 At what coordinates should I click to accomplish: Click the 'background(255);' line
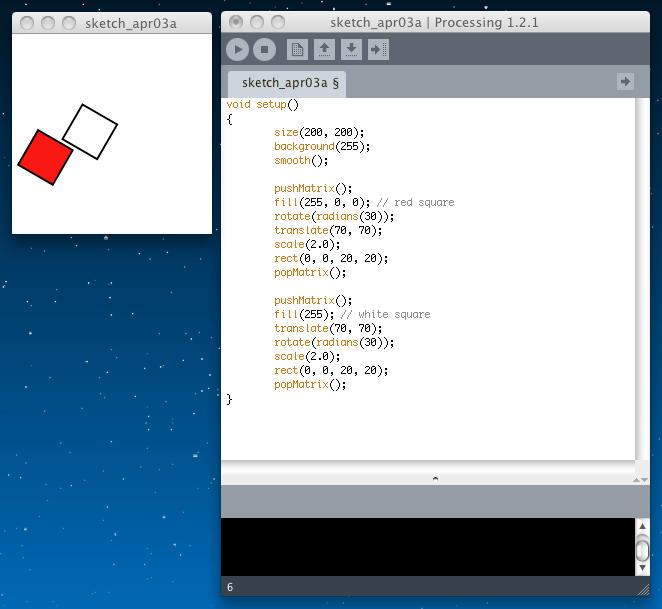click(322, 147)
